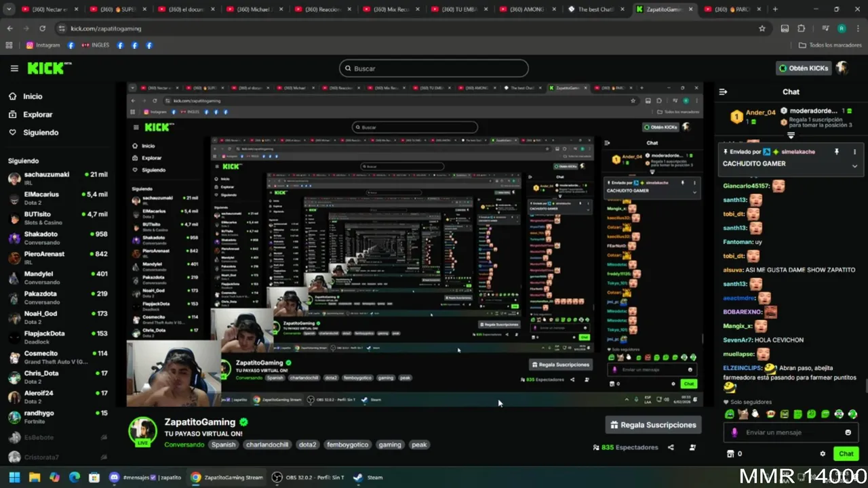The image size is (868, 488).
Task: Expand the gift leaderboard arrow
Action: point(791,136)
